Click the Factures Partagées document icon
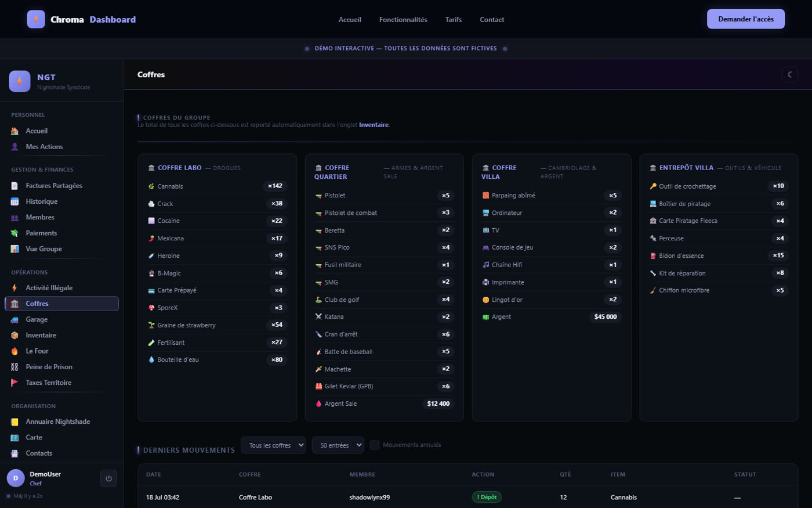Image resolution: width=812 pixels, height=508 pixels. 14,186
